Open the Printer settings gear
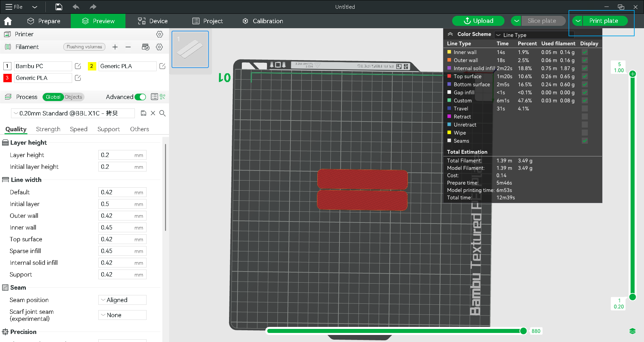644x342 pixels. 160,34
